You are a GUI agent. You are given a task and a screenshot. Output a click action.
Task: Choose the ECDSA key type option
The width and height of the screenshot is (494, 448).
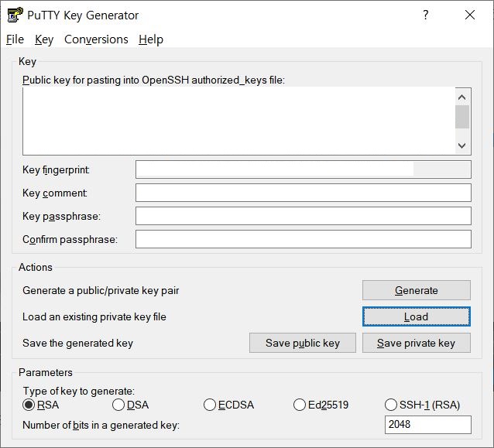coord(210,405)
